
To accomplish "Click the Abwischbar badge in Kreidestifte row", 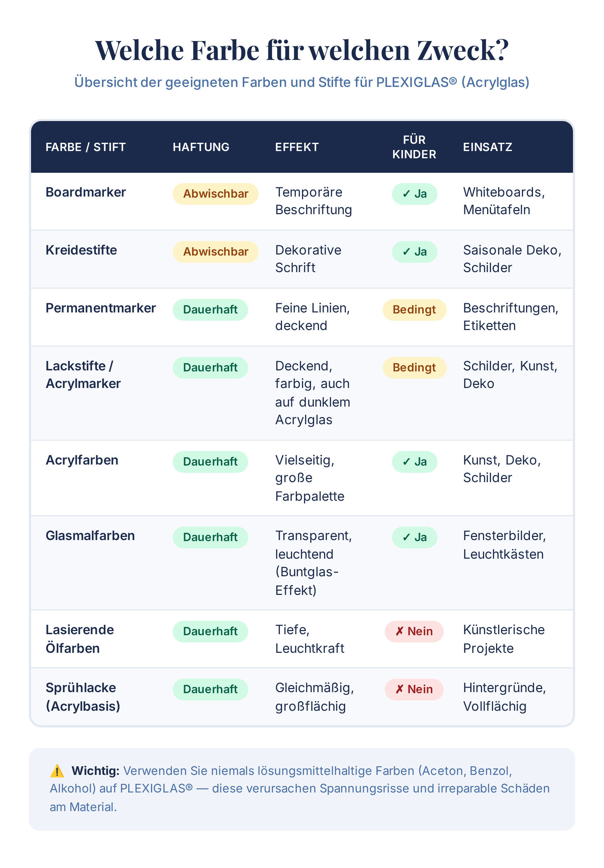I will 215,252.
